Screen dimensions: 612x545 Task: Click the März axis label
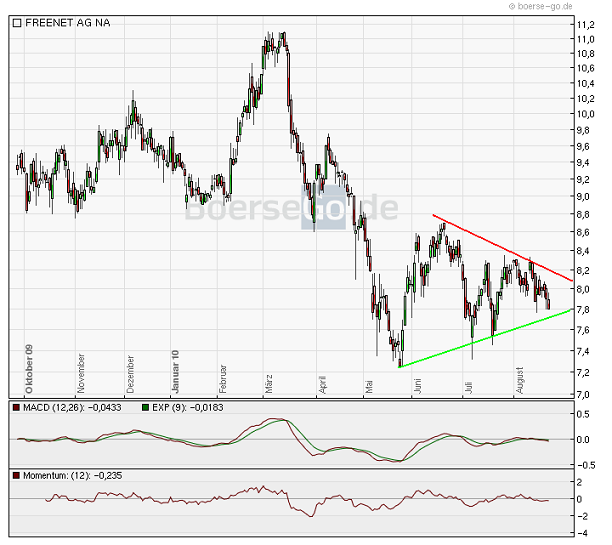[269, 384]
